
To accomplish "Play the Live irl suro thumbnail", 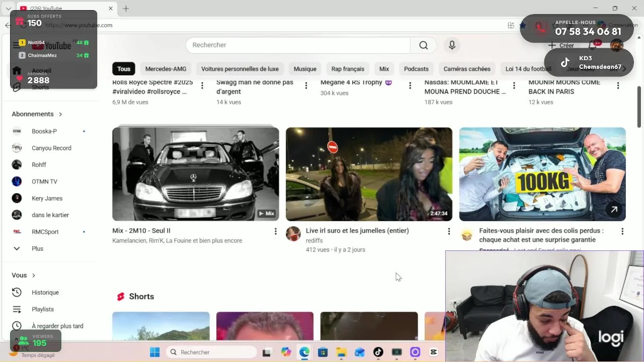I will pyautogui.click(x=369, y=174).
